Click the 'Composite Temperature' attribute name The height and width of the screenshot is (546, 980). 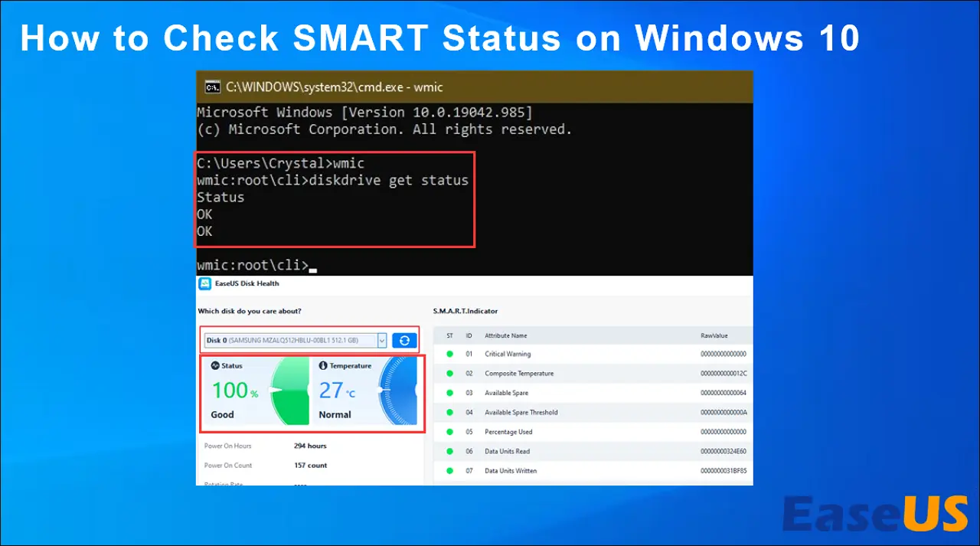pos(519,374)
